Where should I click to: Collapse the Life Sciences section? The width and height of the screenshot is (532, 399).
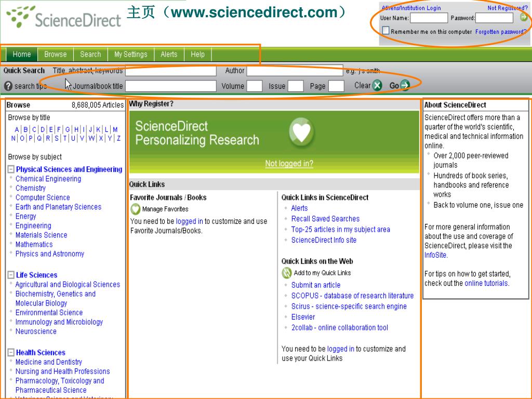tap(11, 275)
